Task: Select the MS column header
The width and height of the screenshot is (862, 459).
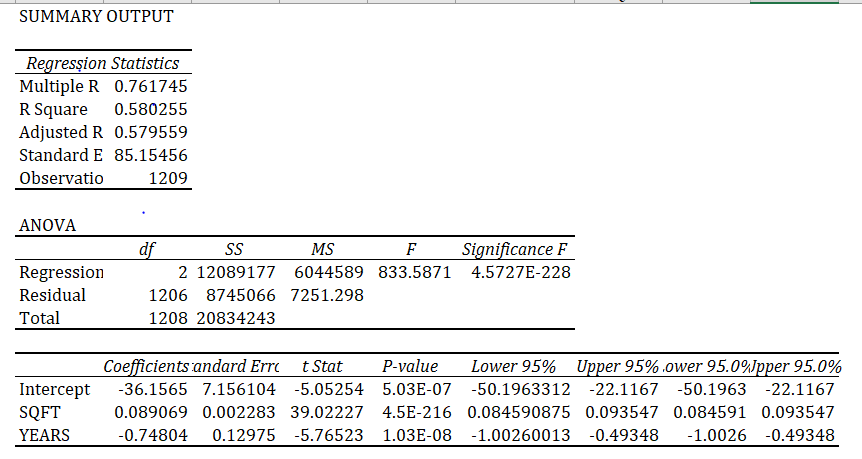Action: [x=322, y=250]
